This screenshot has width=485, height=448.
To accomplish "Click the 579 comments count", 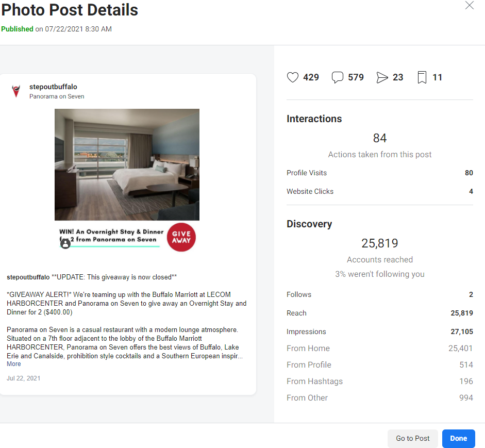I will click(356, 77).
